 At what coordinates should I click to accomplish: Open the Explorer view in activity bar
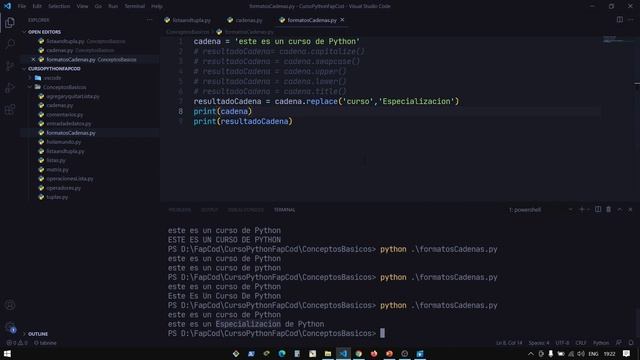click(x=10, y=22)
